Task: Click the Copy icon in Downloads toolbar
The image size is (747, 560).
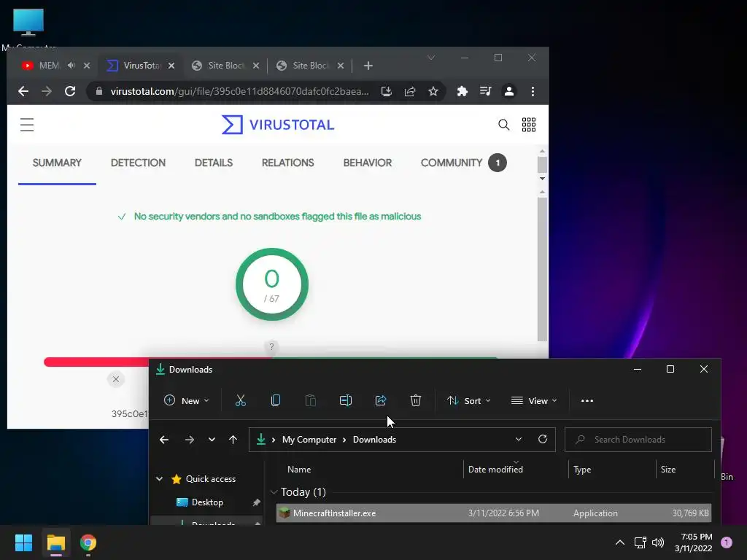Action: [275, 400]
